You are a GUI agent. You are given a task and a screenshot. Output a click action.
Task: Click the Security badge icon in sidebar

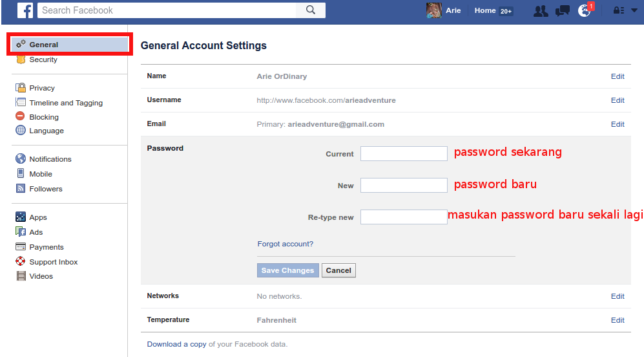(x=21, y=59)
